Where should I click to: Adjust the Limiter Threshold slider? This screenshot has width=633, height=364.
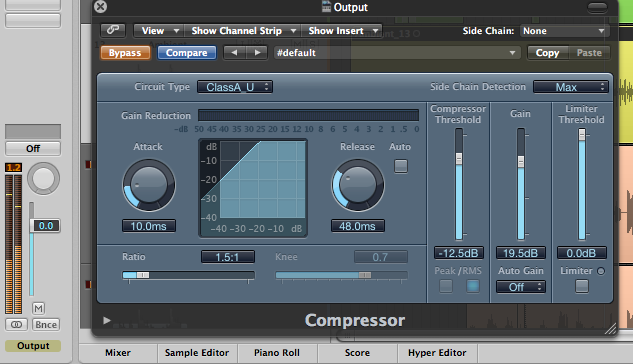coord(582,184)
